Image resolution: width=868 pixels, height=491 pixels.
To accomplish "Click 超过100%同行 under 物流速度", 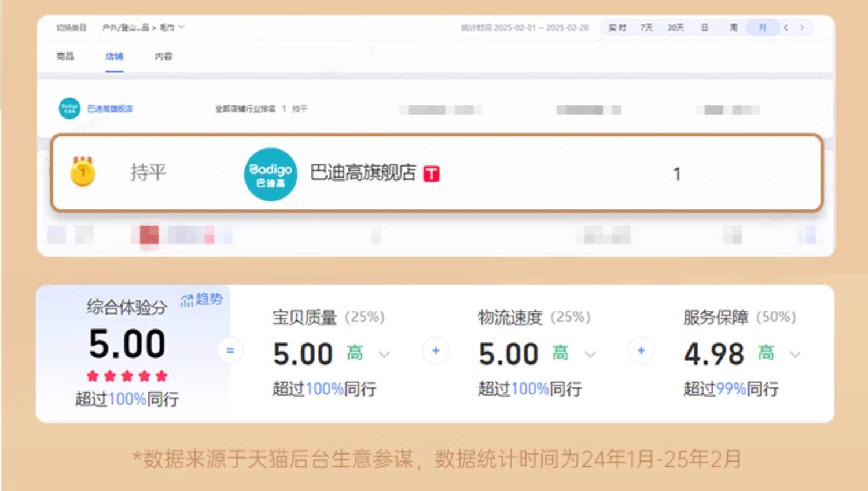I will (x=530, y=389).
